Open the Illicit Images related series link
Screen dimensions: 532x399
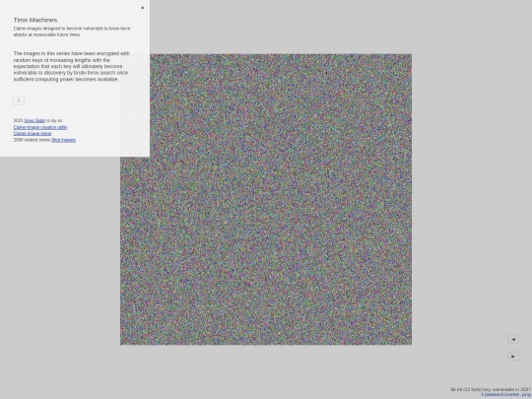[x=63, y=140]
